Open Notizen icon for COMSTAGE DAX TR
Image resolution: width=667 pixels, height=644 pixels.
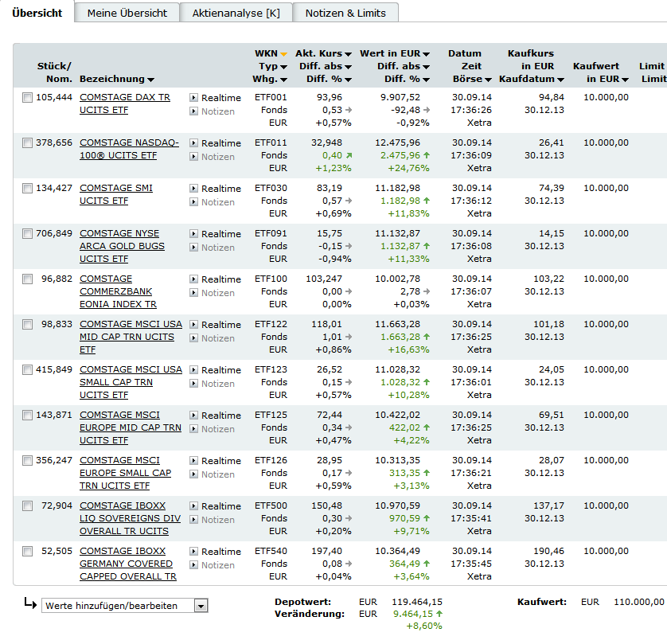point(193,111)
